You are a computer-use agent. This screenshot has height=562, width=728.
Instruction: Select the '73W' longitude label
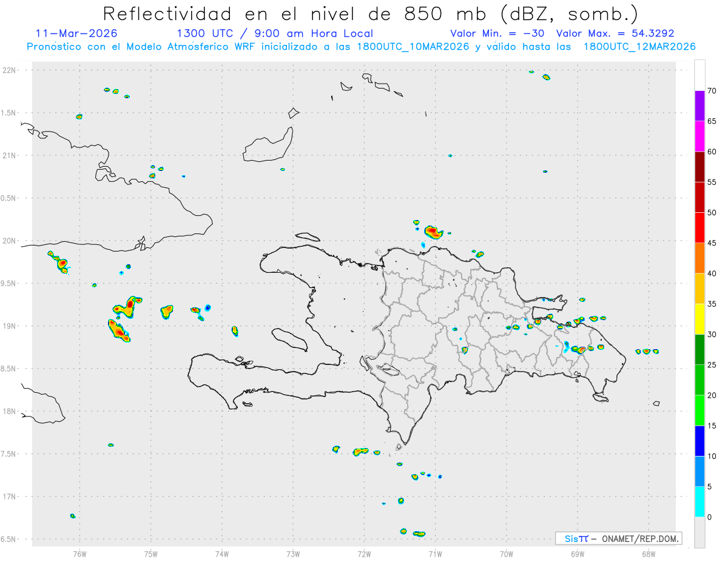point(293,554)
